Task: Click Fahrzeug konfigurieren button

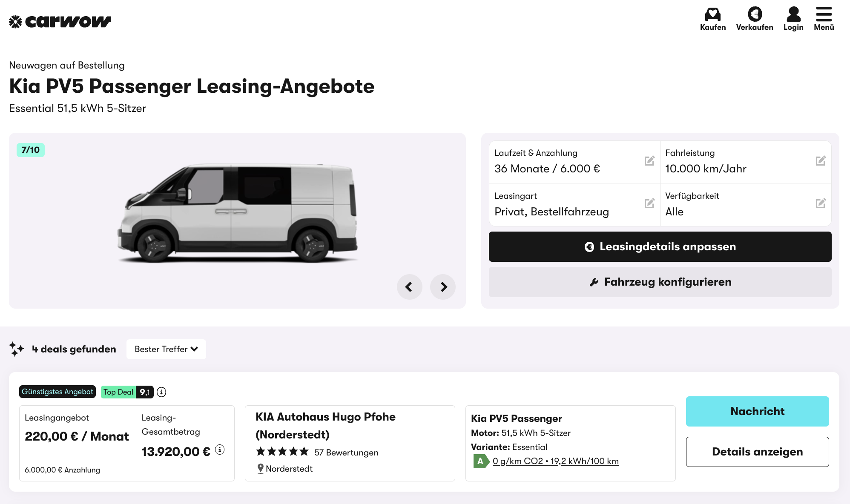Action: (x=660, y=282)
